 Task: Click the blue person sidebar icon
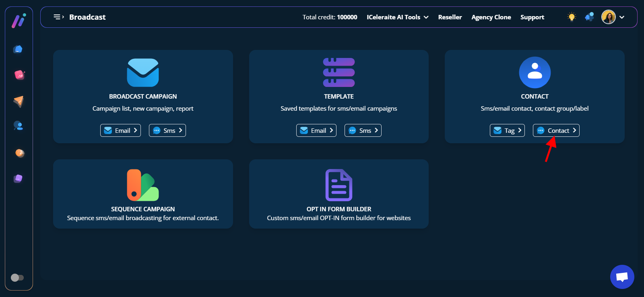point(19,126)
